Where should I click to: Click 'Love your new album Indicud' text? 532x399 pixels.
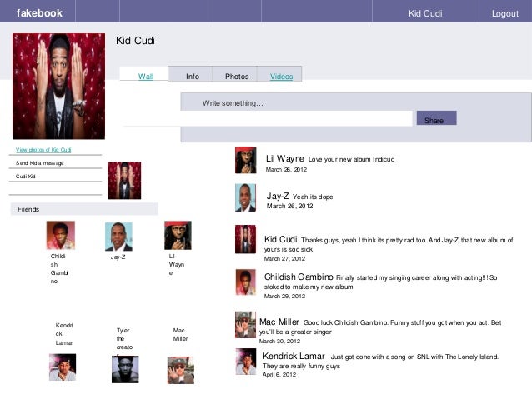tap(352, 159)
